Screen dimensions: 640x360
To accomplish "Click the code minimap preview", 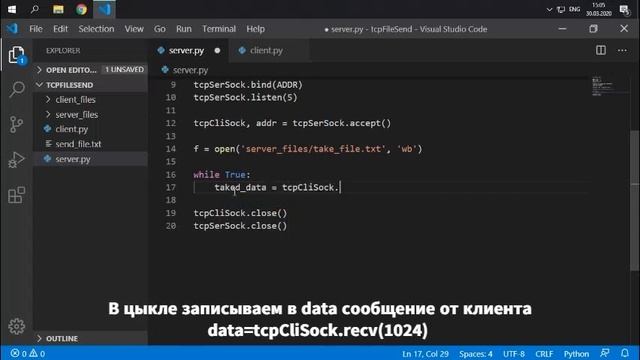I will (x=609, y=86).
